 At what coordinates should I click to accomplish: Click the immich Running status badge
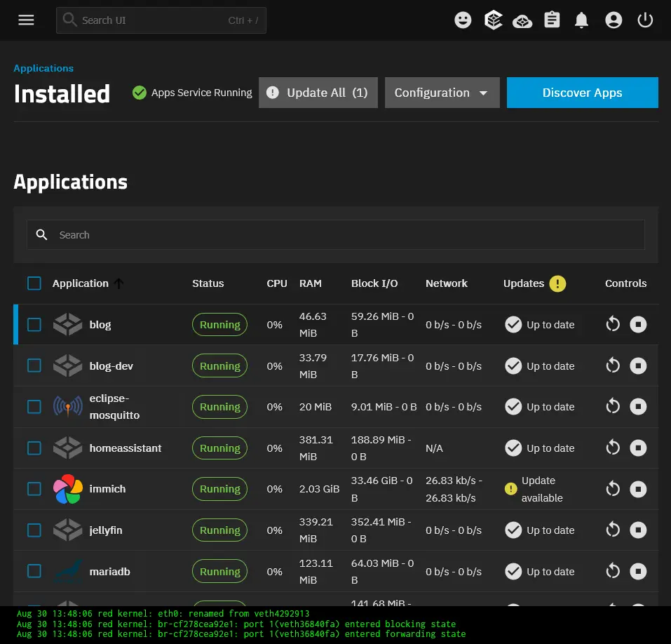point(219,489)
